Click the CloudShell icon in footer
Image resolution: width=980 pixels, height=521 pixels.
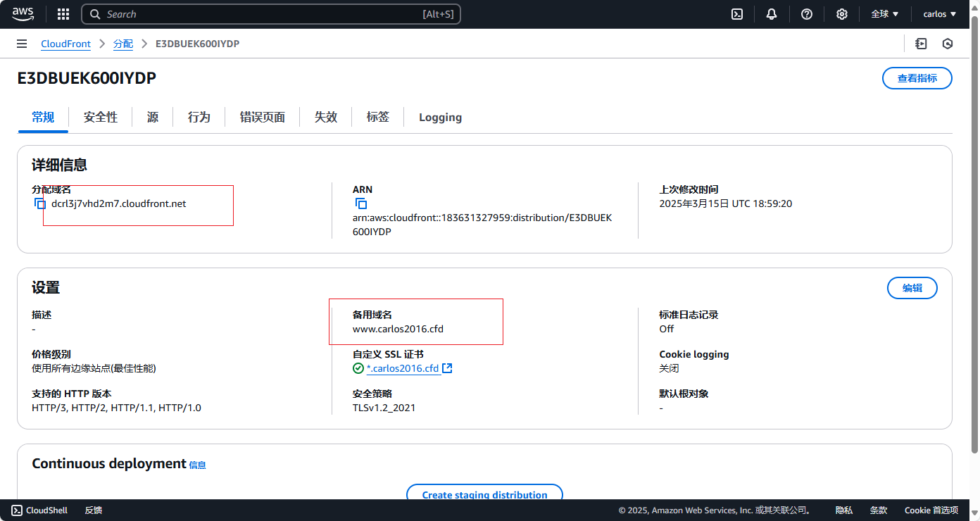[x=18, y=510]
